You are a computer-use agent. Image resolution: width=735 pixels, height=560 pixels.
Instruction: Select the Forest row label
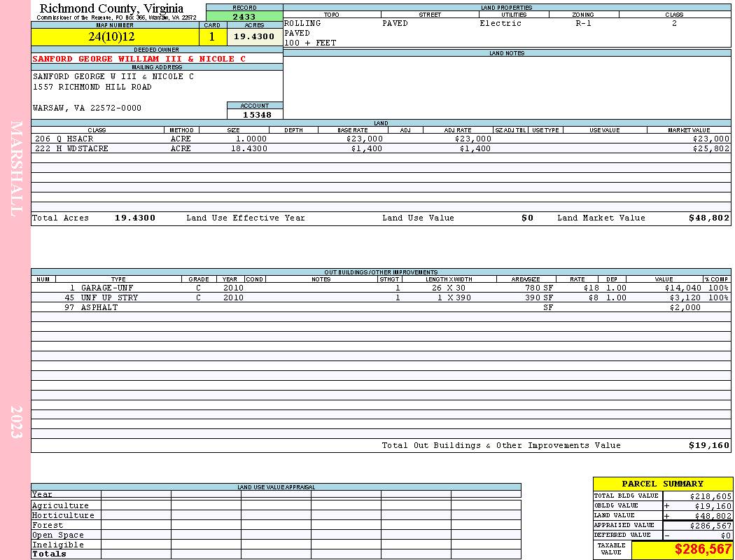(x=48, y=525)
